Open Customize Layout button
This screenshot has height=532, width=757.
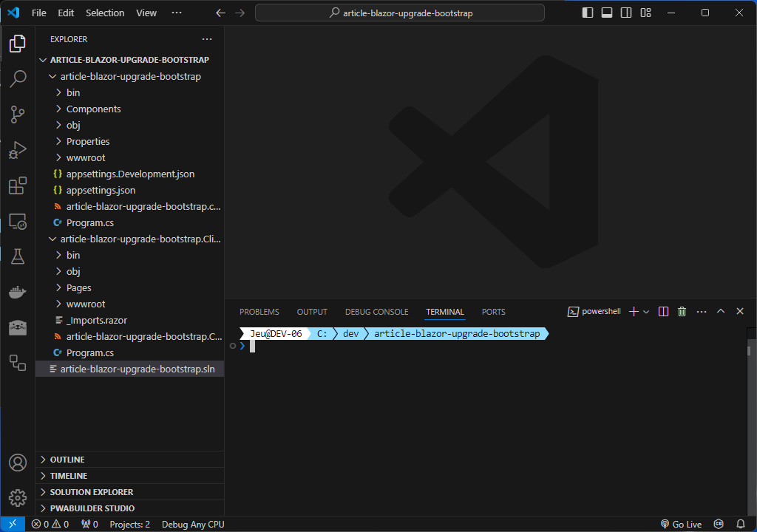click(x=646, y=13)
